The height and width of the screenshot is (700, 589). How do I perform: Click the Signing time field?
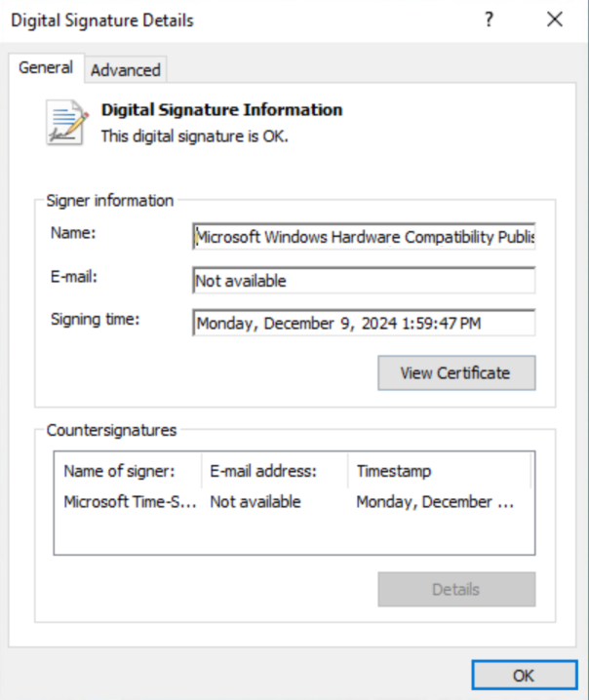click(364, 323)
